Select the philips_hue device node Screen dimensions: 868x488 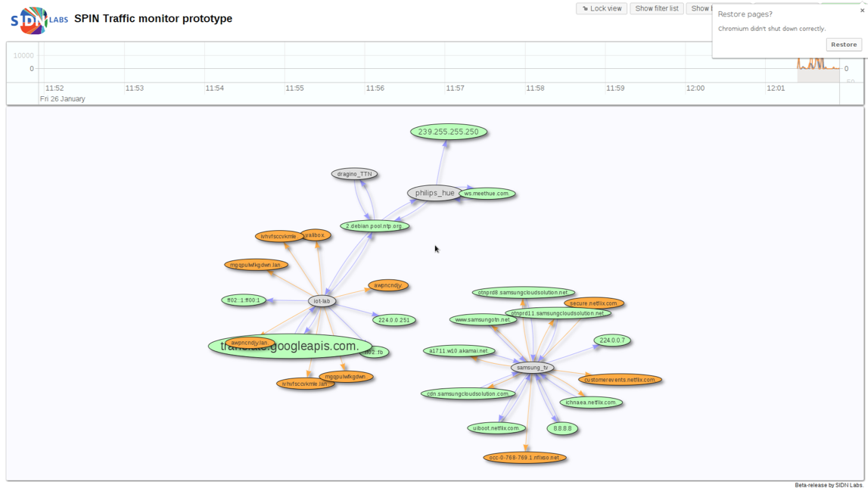[x=434, y=193]
